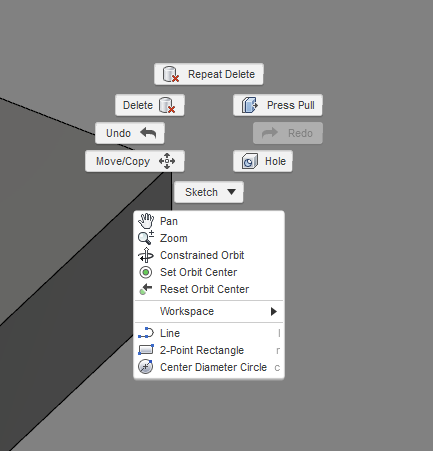Click the 'l' shortcut hint beside Line
The width and height of the screenshot is (433, 451).
click(279, 333)
